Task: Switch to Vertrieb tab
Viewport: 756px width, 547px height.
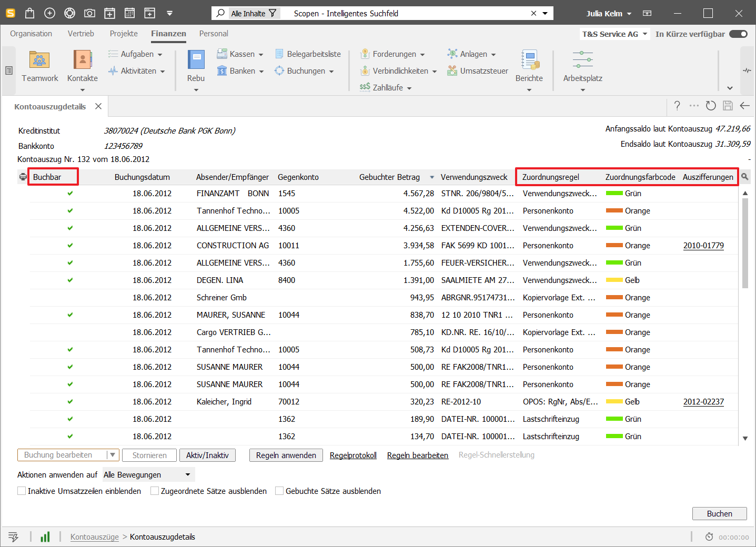Action: point(81,34)
